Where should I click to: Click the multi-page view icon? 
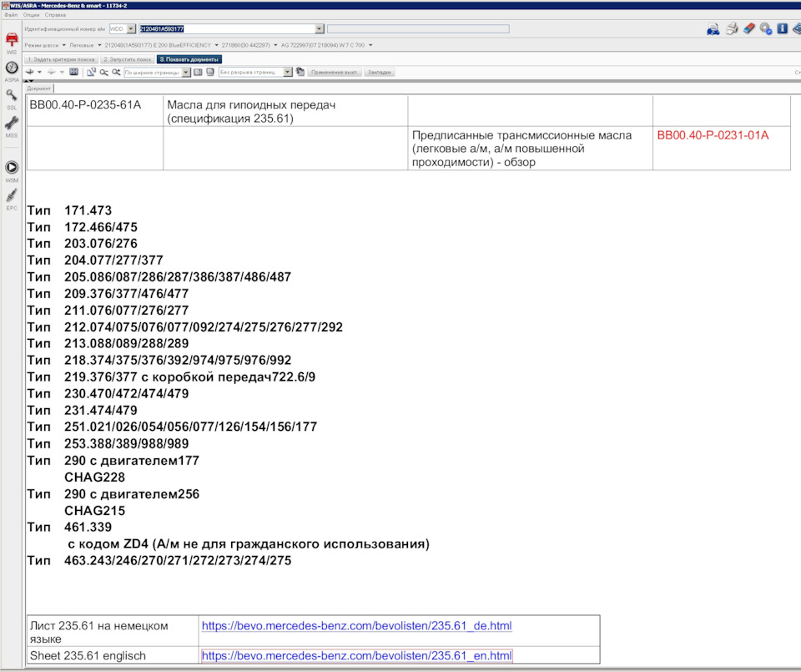(210, 72)
